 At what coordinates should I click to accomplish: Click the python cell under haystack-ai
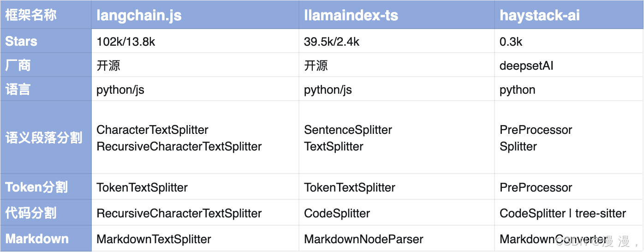(517, 90)
